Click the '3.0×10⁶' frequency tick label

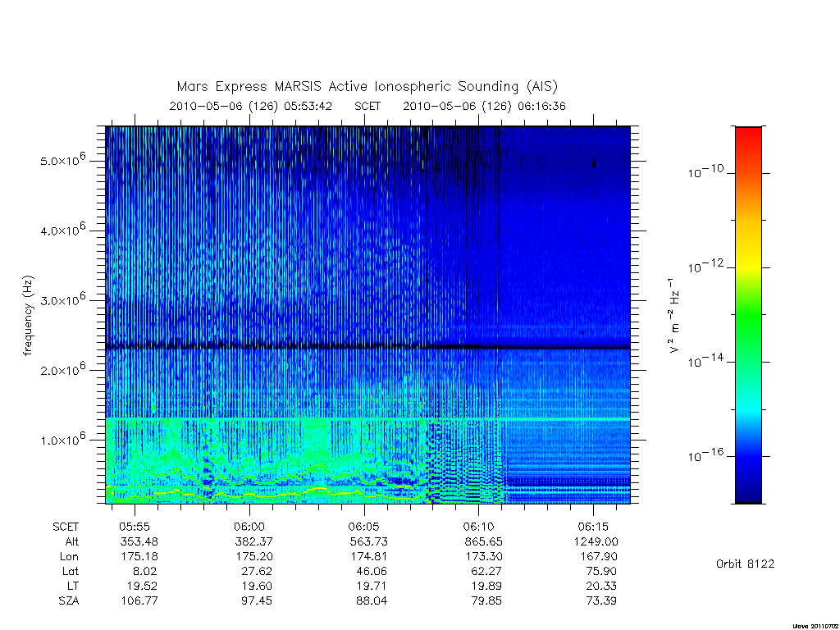[62, 299]
